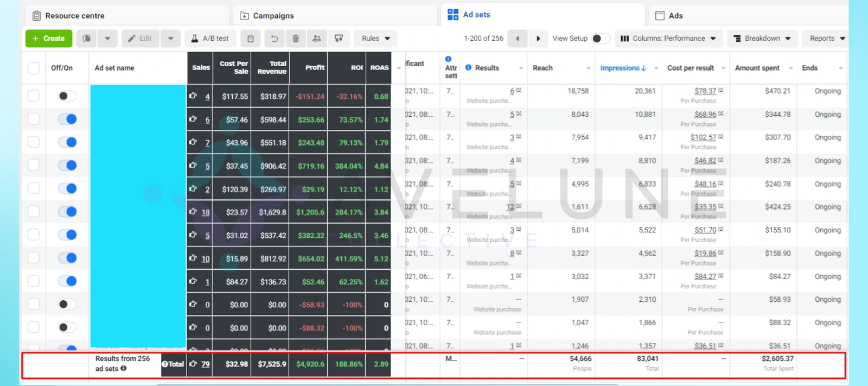Tick checkbox for the $344.78 row
The image size is (868, 386).
pos(34,119)
